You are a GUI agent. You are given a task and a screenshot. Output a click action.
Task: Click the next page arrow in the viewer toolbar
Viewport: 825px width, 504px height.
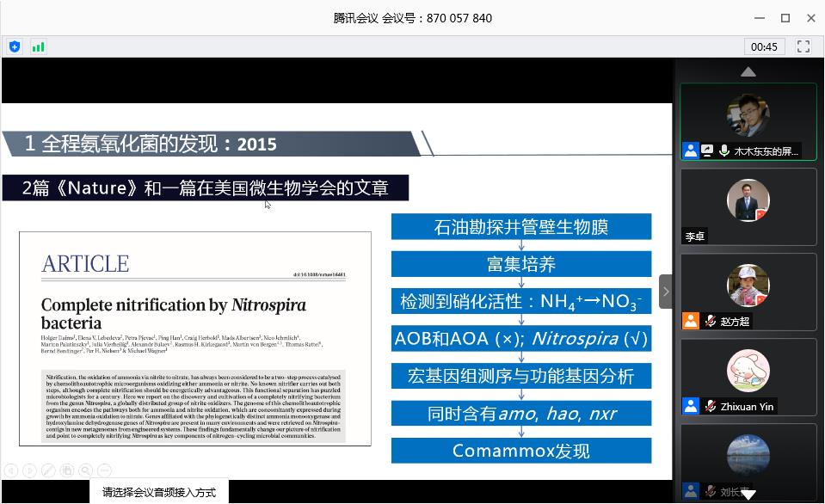point(29,470)
